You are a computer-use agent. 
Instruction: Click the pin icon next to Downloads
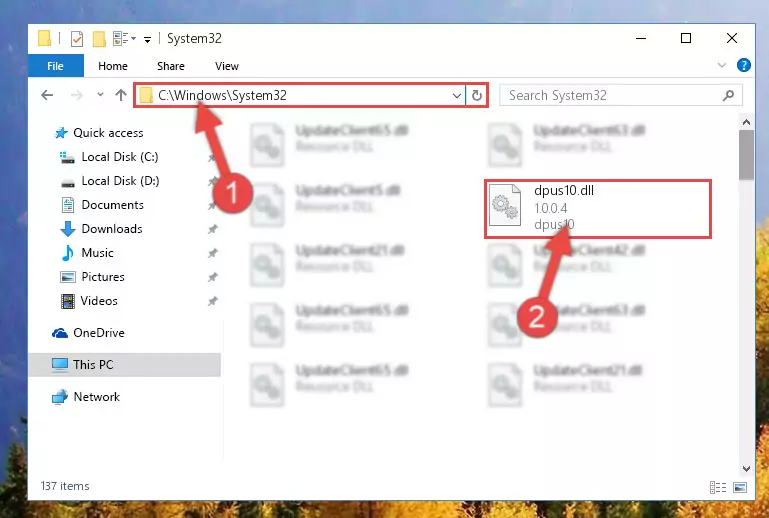pos(212,229)
